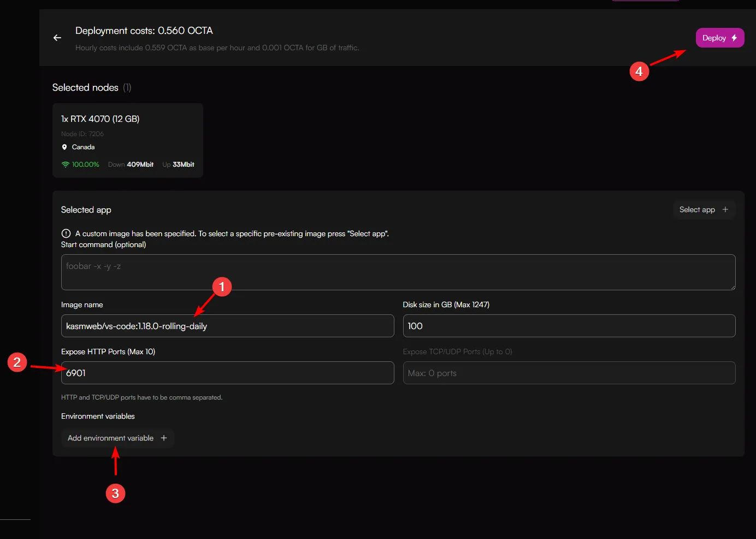Click the Node ID: 7206 text
This screenshot has height=539, width=756.
(x=82, y=134)
